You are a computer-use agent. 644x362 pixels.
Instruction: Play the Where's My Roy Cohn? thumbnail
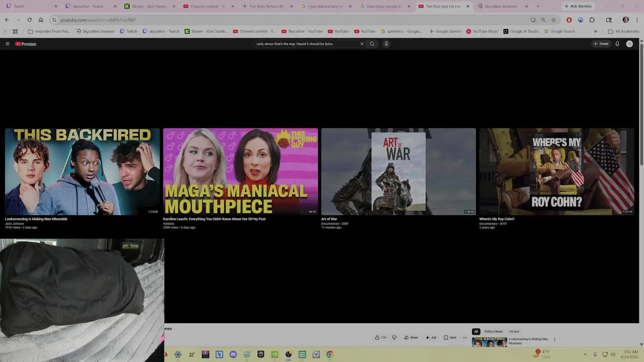[x=556, y=171]
